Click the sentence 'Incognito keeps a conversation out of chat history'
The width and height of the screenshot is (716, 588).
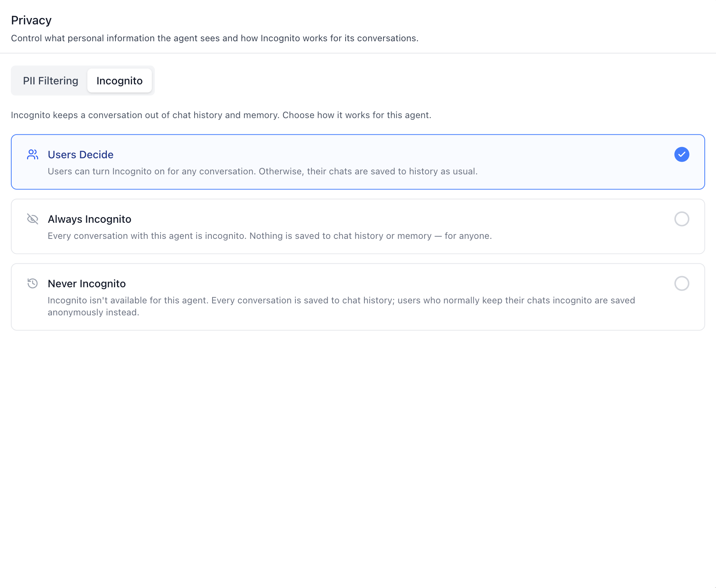[221, 115]
